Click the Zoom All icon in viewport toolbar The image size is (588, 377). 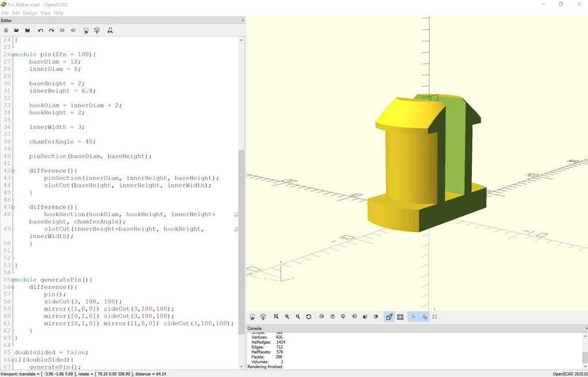[x=276, y=316]
